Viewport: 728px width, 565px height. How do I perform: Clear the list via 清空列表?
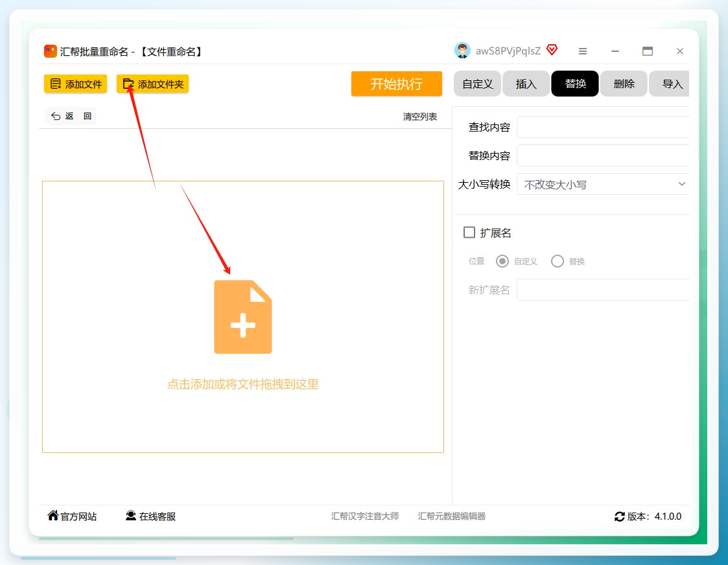(419, 117)
